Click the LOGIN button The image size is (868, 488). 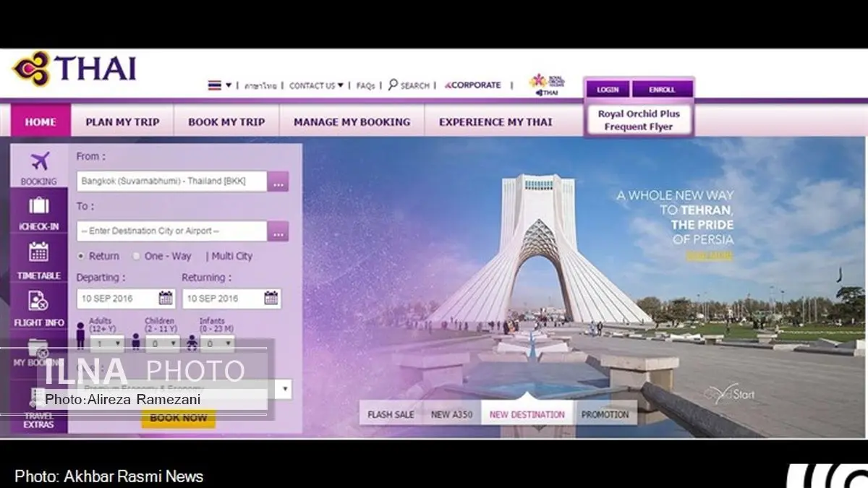[x=608, y=90]
